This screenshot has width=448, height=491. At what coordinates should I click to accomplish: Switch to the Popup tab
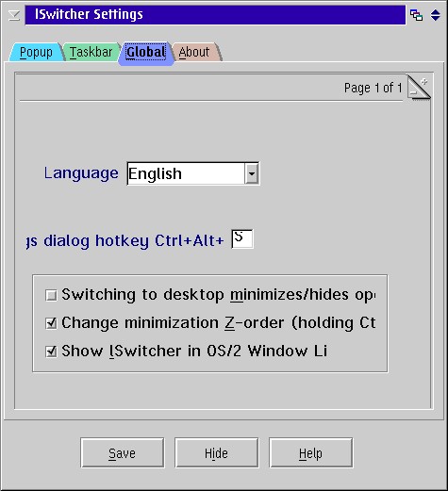pos(36,52)
